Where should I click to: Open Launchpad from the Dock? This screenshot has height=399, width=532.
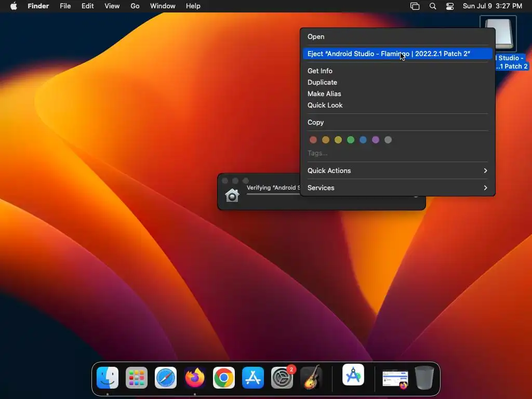(137, 378)
